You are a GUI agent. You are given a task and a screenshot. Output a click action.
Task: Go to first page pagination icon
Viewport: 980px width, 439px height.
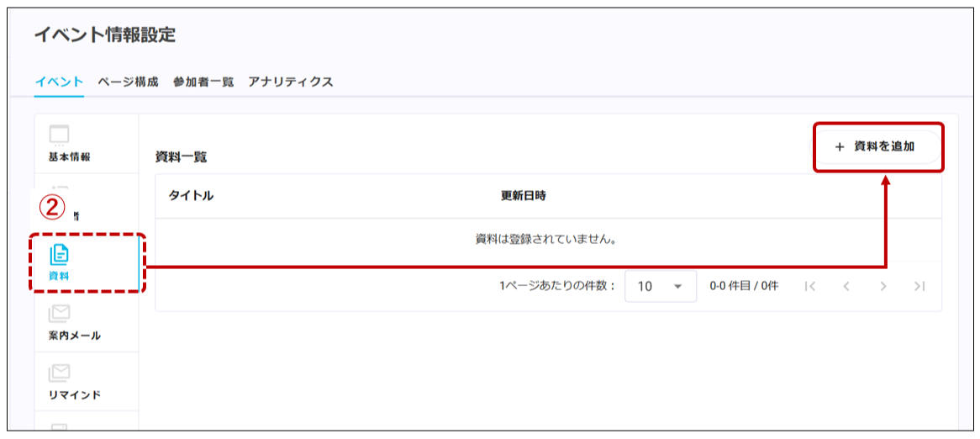(810, 287)
